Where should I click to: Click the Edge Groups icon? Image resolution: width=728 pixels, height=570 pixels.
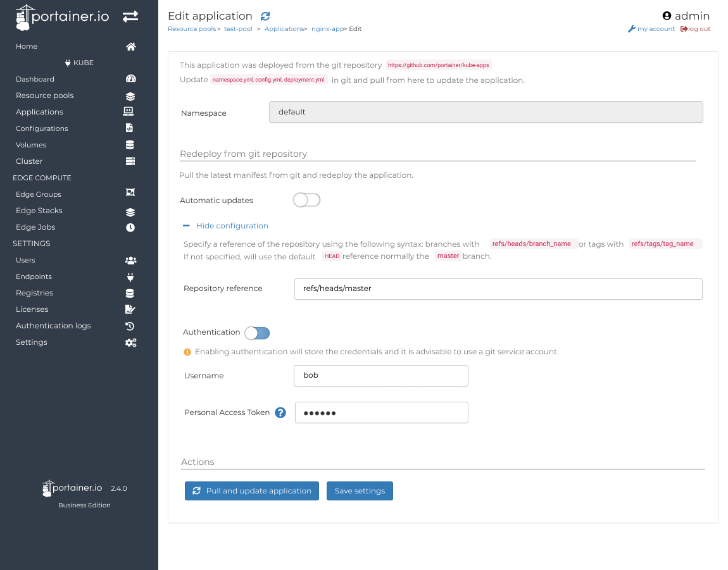130,192
